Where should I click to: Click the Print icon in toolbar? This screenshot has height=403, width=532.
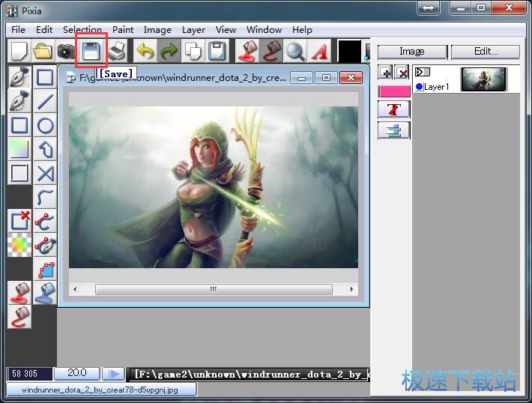tap(115, 51)
